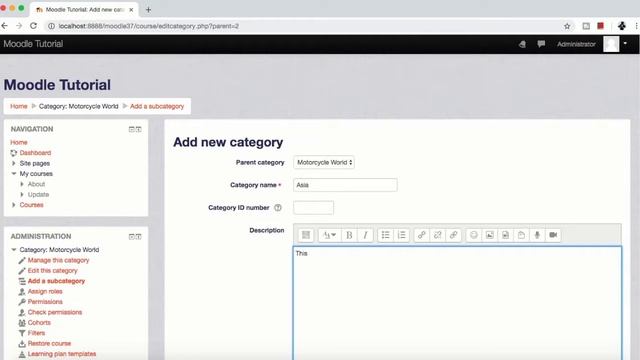Screen dimensions: 640x360
Task: Open the messages speech bubble icon
Action: 541,44
